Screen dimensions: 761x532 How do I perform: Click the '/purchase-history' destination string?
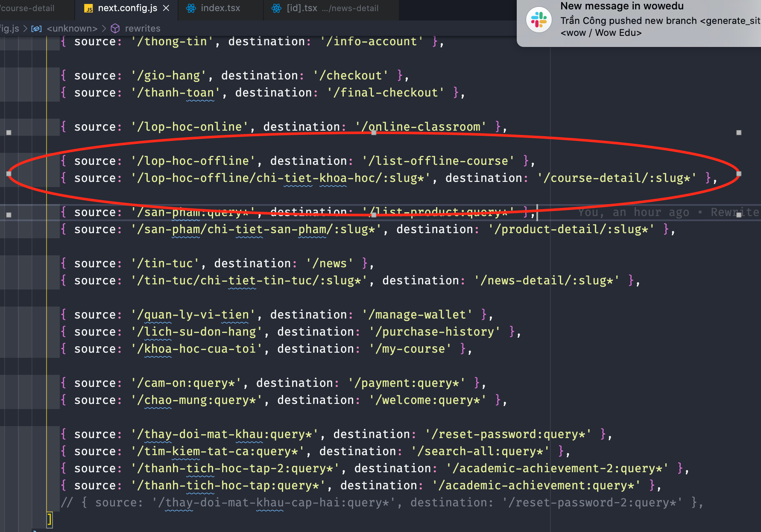[435, 332]
